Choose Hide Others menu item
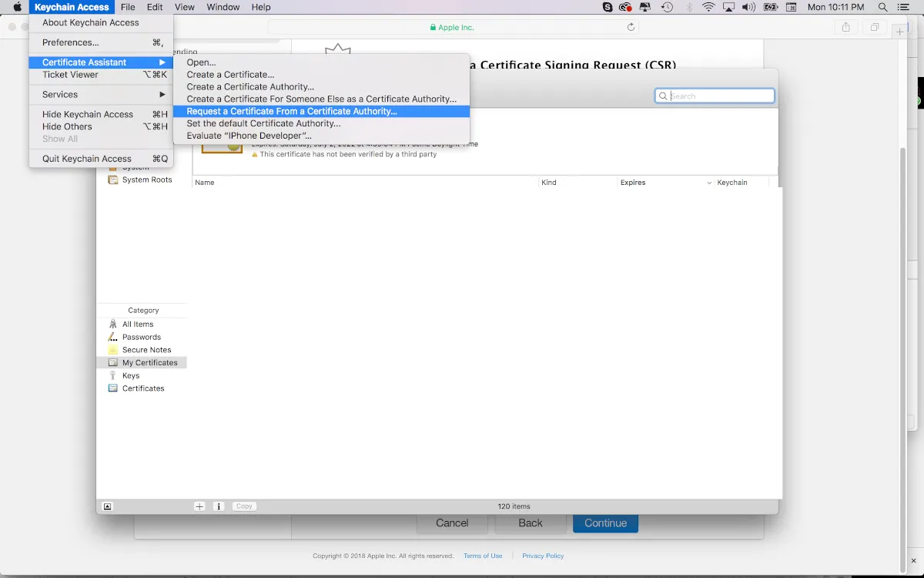 tap(101, 126)
